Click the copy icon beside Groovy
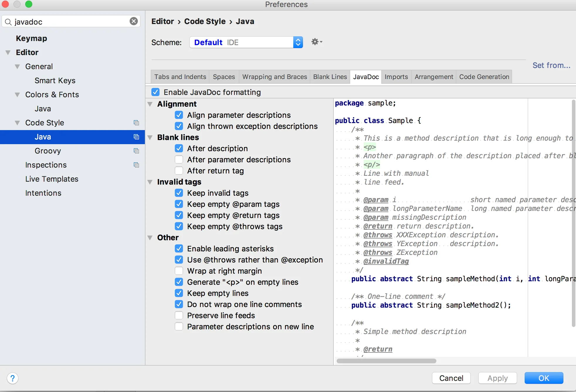The width and height of the screenshot is (576, 392). click(136, 151)
